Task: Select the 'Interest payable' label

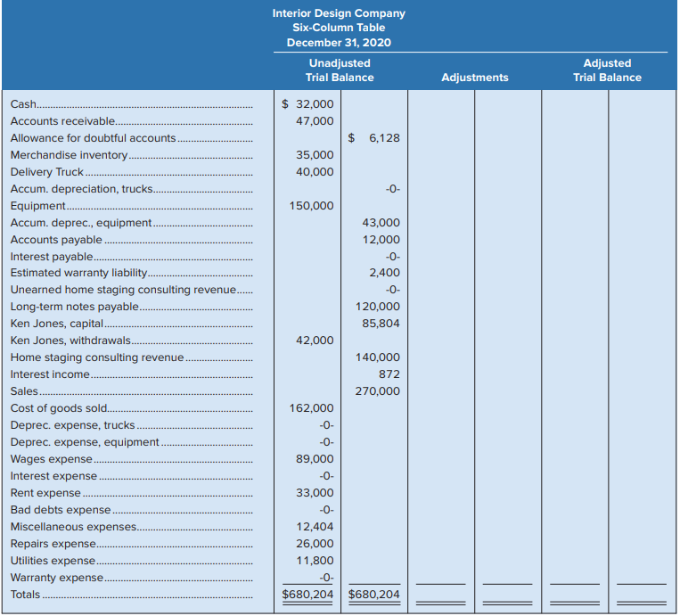Action: [52, 257]
